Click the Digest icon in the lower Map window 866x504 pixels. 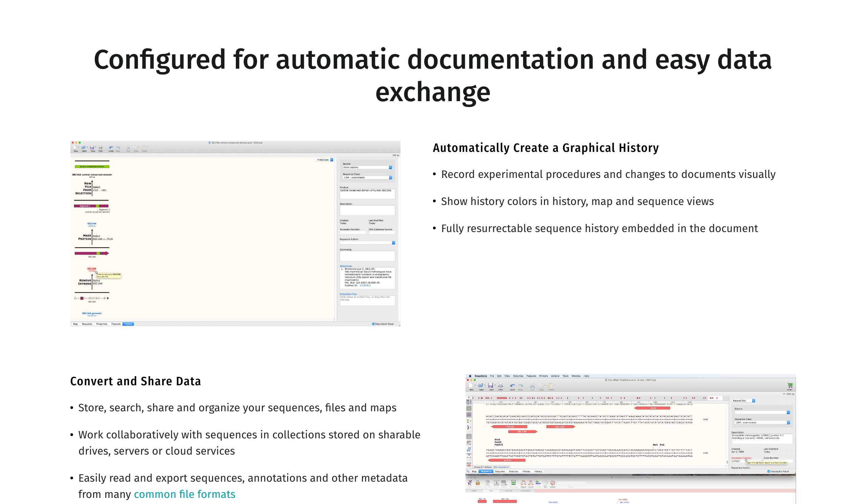[523, 483]
